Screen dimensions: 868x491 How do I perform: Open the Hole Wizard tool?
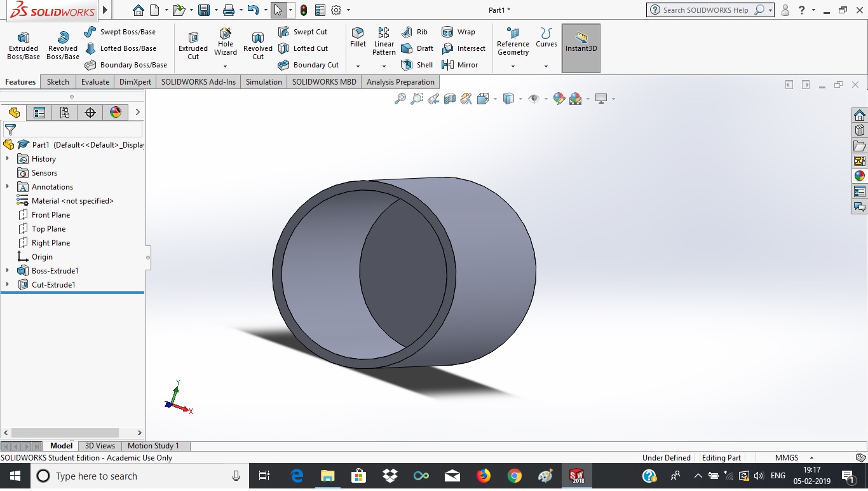pos(225,41)
